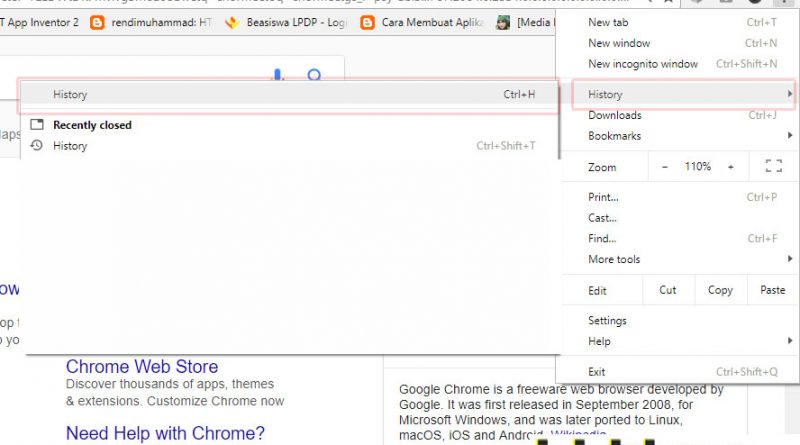Expand the More tools submenu arrow
Image resolution: width=800 pixels, height=445 pixels.
click(x=789, y=259)
